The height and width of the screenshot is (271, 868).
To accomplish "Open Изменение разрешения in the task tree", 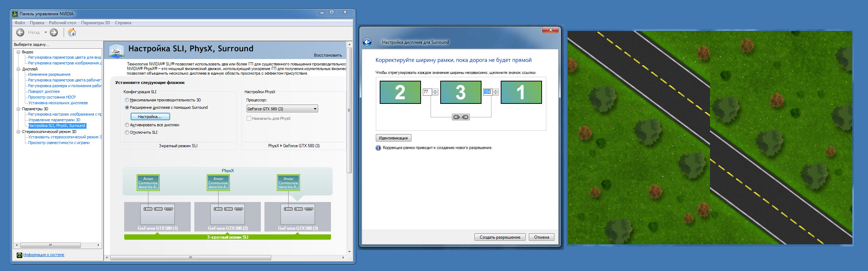I will tap(49, 75).
